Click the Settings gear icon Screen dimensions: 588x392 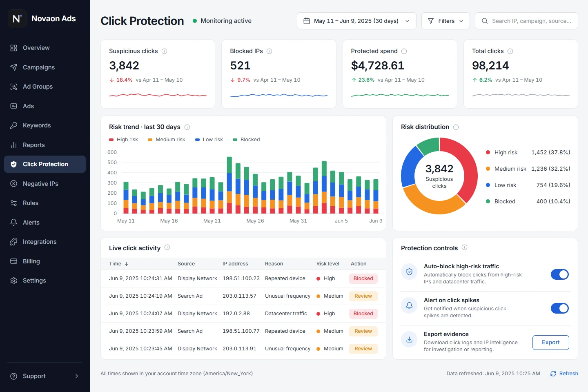(13, 281)
